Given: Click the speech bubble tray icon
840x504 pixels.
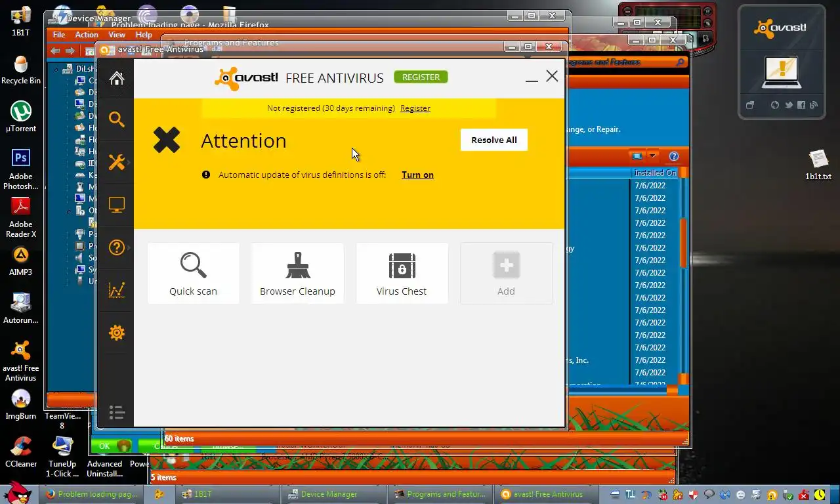Looking at the screenshot, I should (709, 495).
